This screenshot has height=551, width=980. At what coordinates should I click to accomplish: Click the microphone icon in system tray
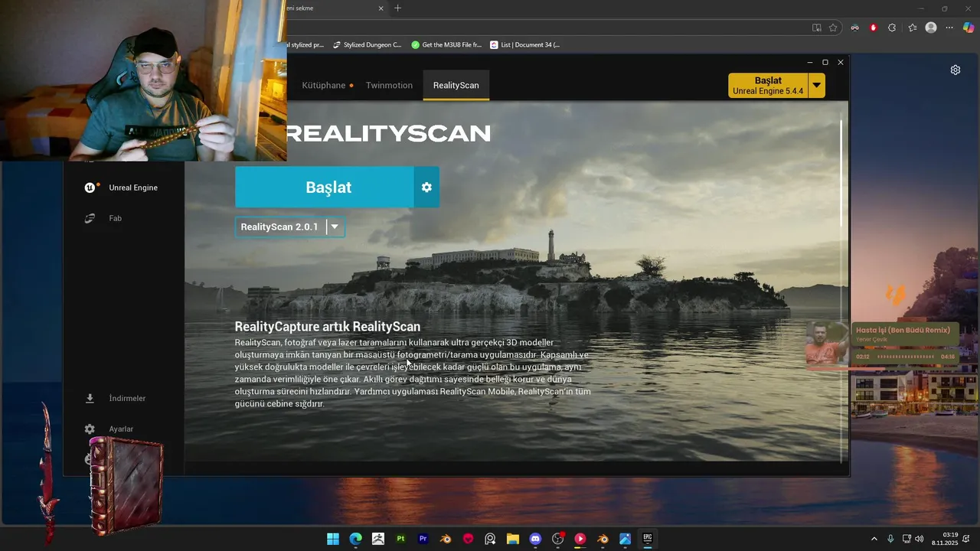890,539
